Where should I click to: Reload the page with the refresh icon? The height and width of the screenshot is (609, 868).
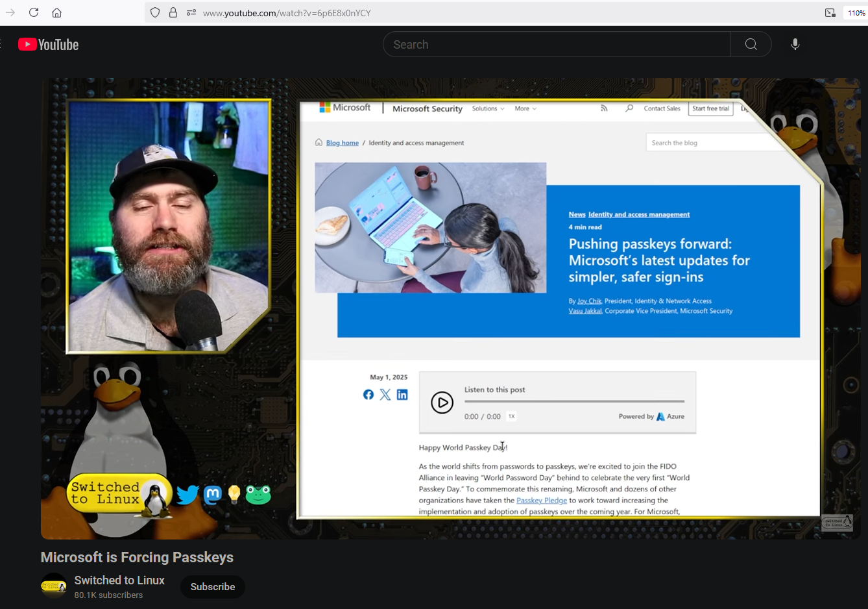pos(34,12)
